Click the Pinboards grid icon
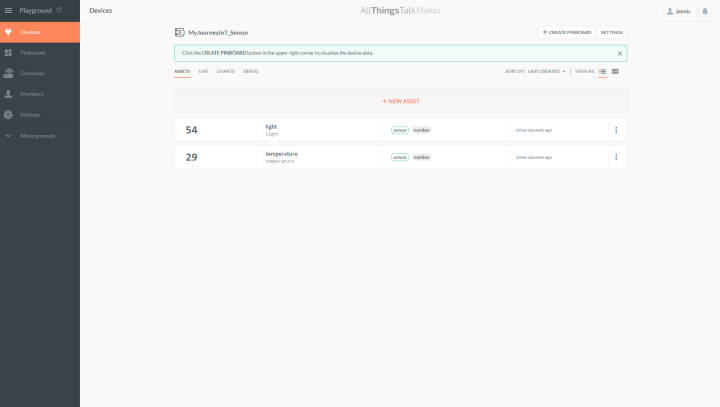This screenshot has height=407, width=720. tap(8, 53)
